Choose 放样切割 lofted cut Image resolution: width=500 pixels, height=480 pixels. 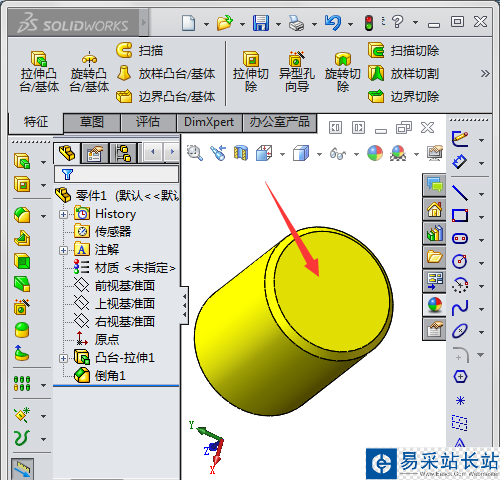404,74
